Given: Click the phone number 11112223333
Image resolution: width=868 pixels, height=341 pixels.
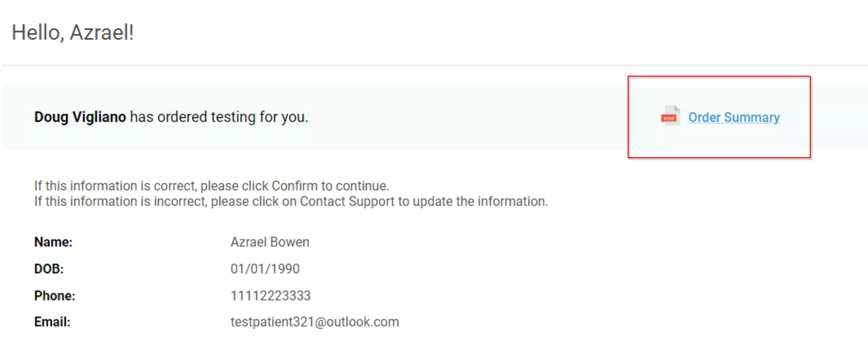Looking at the screenshot, I should click(x=270, y=296).
